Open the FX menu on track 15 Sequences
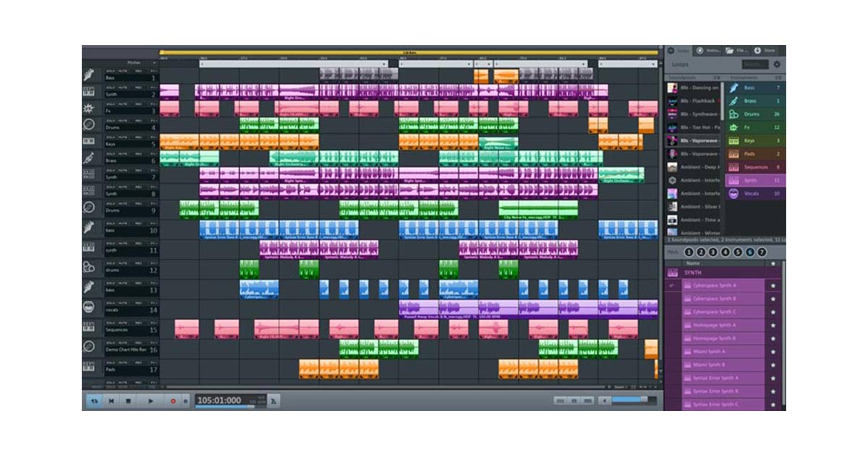Viewport: 868px width, 456px height. click(153, 322)
